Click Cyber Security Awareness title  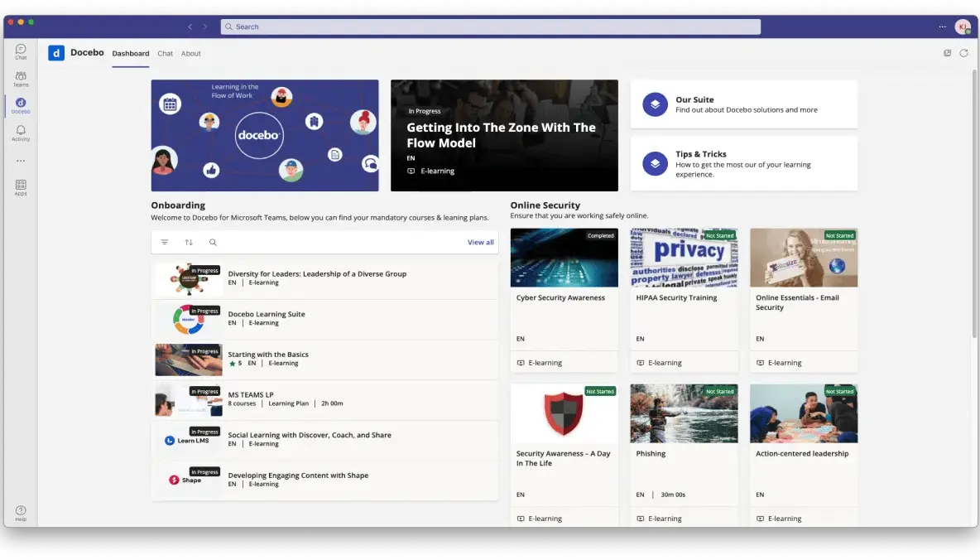[560, 298]
